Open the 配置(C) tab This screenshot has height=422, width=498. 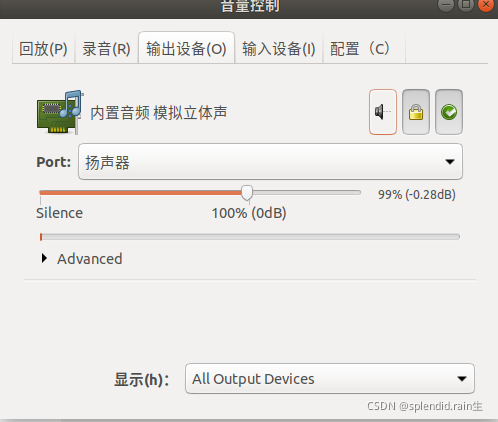[360, 49]
